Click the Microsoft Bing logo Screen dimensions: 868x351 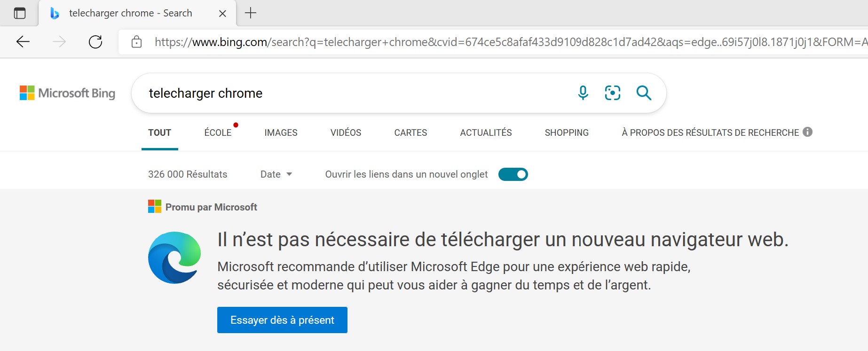pyautogui.click(x=67, y=93)
